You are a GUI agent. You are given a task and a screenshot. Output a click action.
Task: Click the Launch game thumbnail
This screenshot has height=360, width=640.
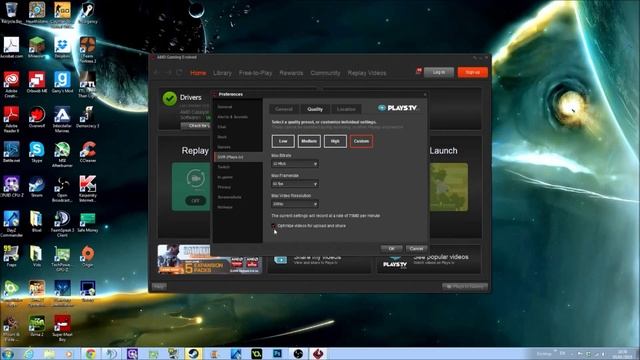pyautogui.click(x=449, y=187)
